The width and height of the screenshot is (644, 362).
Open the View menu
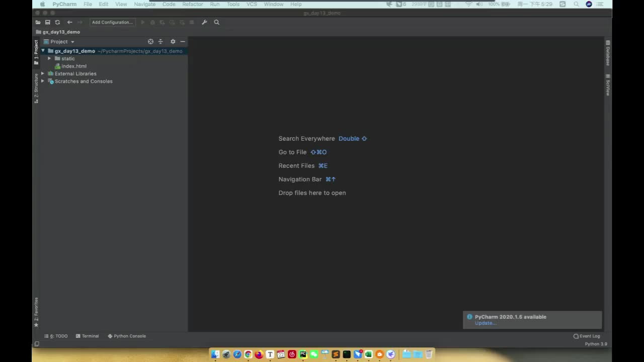coord(121,4)
